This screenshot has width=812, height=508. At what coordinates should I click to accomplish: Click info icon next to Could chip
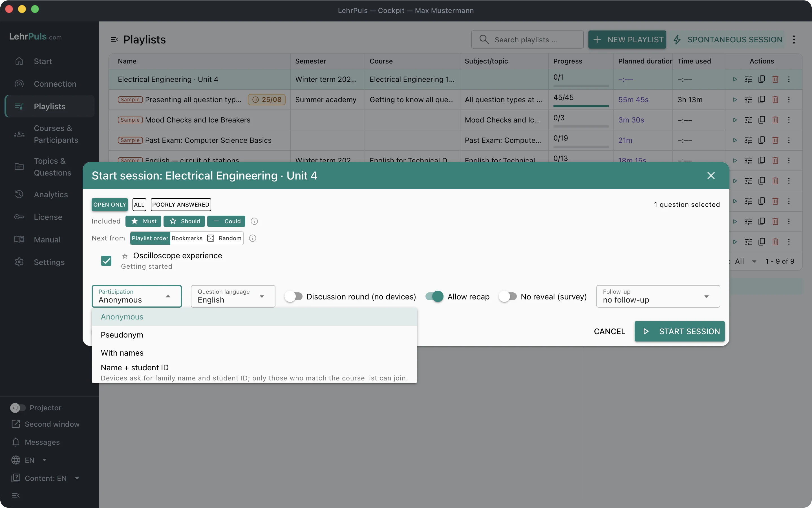pyautogui.click(x=254, y=222)
